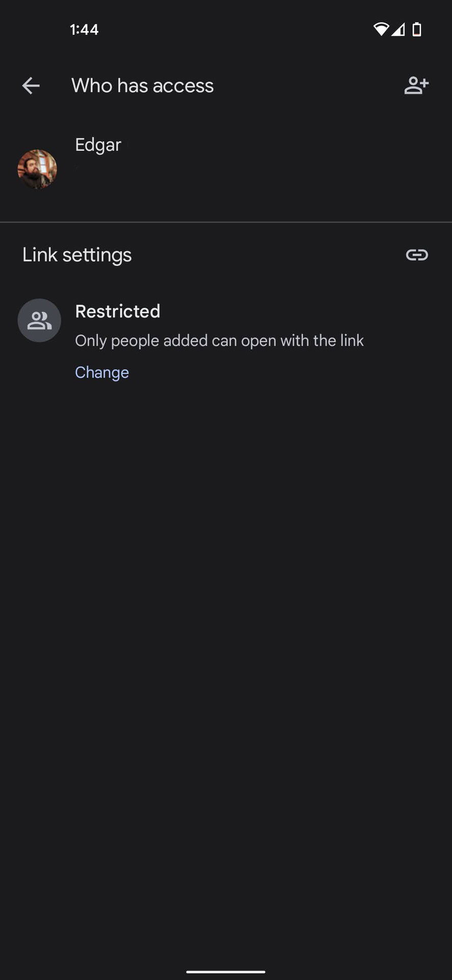Image resolution: width=452 pixels, height=980 pixels.
Task: Tap the Restricted group people icon
Action: click(39, 321)
